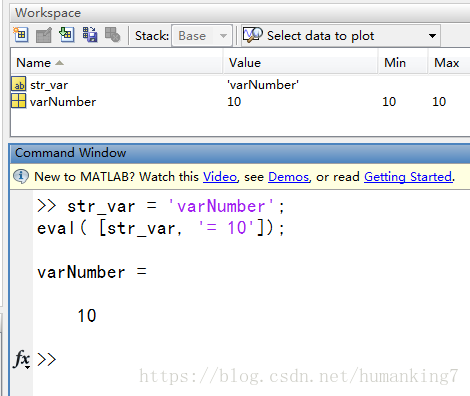Select the str_var variable row
This screenshot has width=470, height=396.
(x=240, y=85)
